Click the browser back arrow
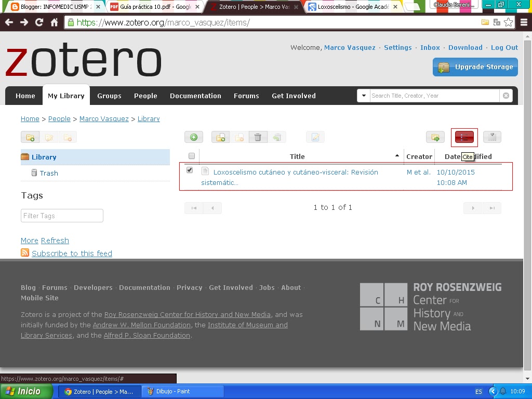This screenshot has height=399, width=532. tap(9, 22)
